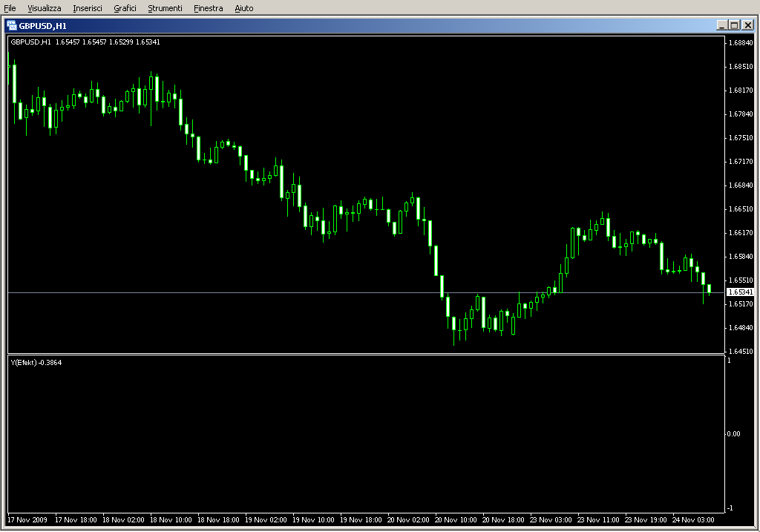Click the 1.65840 price scale label
This screenshot has height=532, width=760.
point(741,256)
